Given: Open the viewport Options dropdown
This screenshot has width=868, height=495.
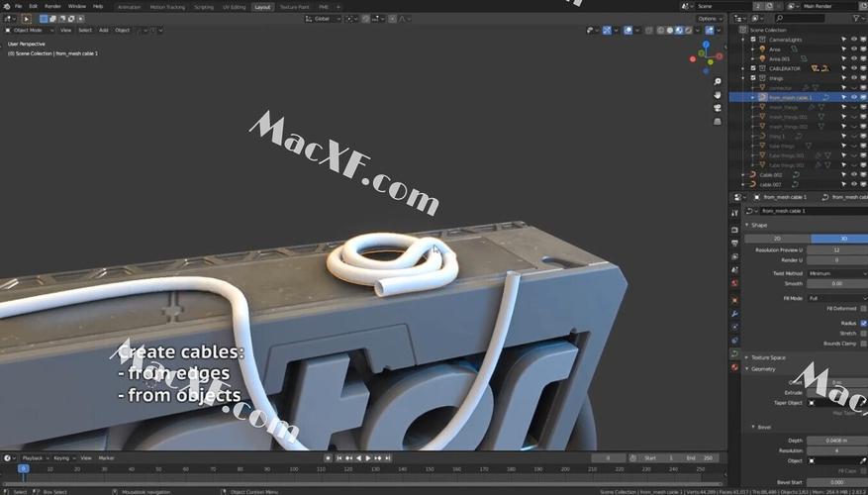Looking at the screenshot, I should [x=710, y=19].
